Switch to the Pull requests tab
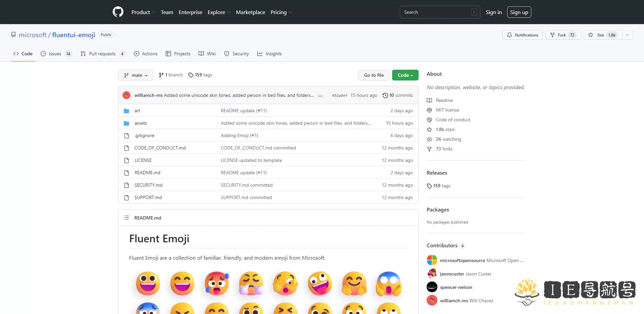644x314 pixels. click(x=103, y=54)
